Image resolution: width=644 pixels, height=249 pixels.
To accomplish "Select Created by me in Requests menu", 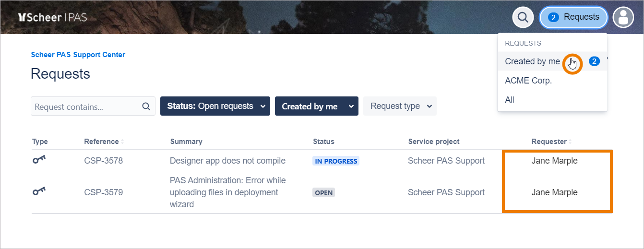I will (x=532, y=61).
